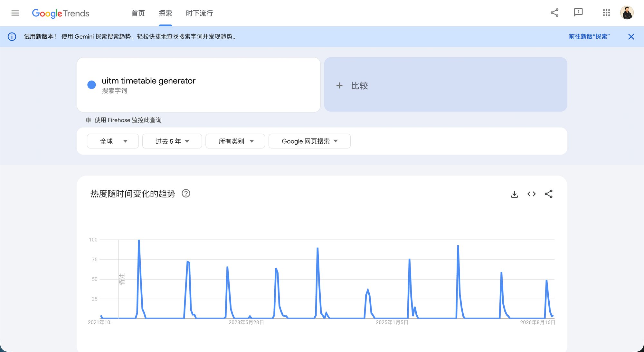
Task: Open the account profile avatar
Action: point(627,13)
